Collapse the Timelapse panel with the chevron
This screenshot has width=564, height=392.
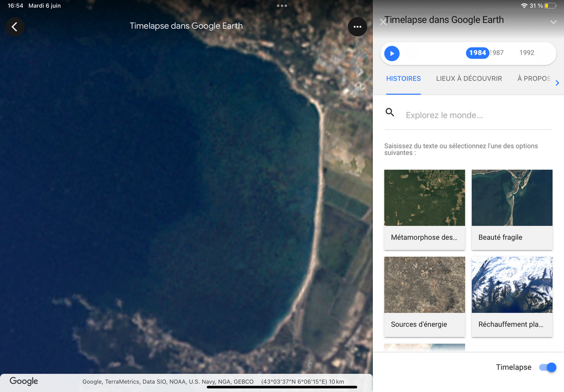click(553, 22)
